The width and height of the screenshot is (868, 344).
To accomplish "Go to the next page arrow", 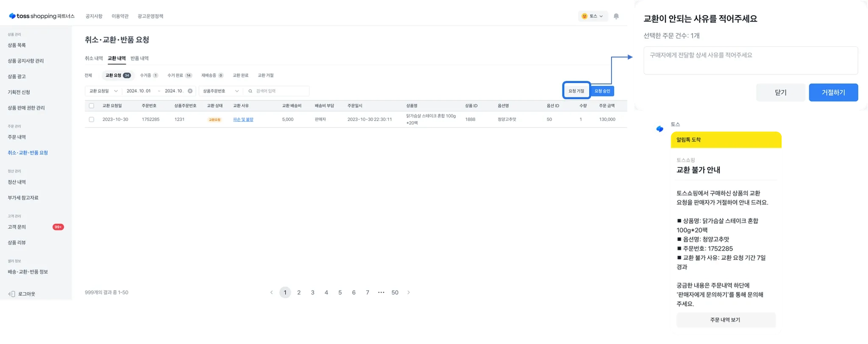I will coord(409,293).
